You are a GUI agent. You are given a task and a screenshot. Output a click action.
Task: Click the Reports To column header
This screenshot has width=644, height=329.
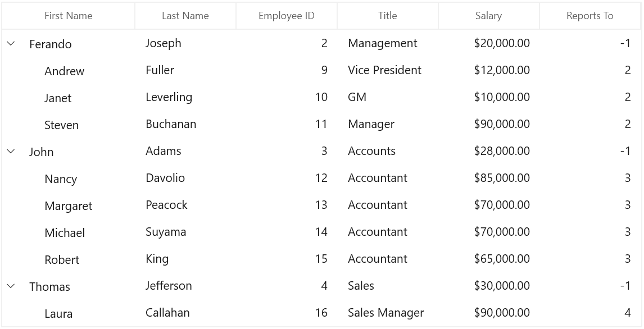(x=590, y=16)
